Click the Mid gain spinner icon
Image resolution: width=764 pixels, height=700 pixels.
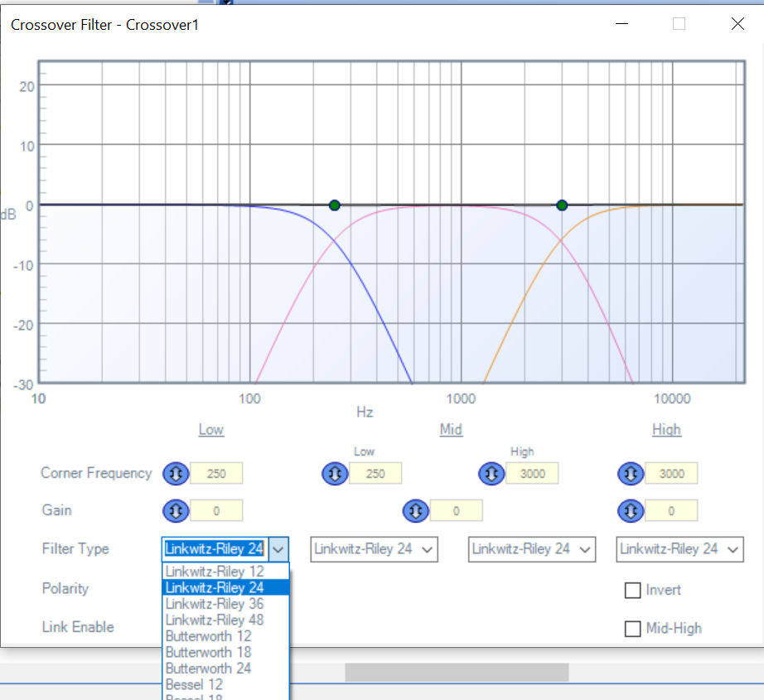415,511
